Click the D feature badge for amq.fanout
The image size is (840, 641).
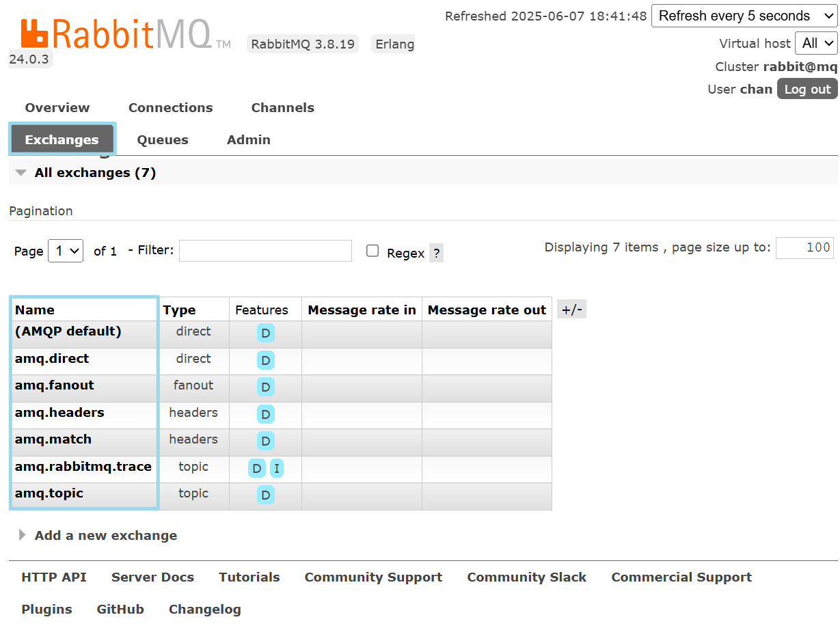pyautogui.click(x=266, y=387)
